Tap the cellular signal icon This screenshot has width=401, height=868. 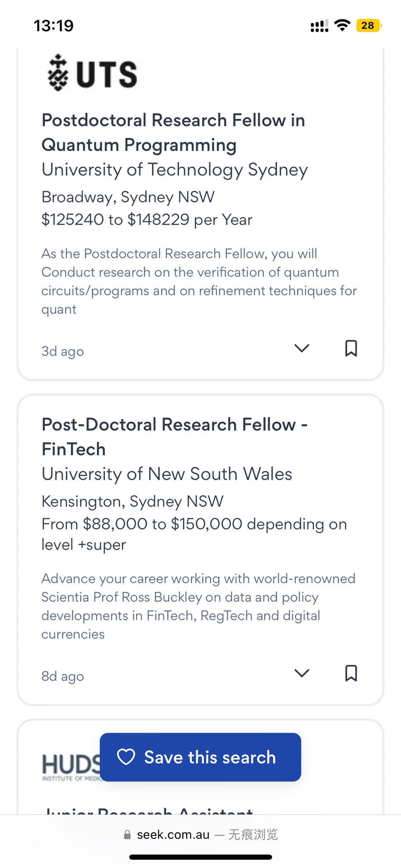(319, 26)
